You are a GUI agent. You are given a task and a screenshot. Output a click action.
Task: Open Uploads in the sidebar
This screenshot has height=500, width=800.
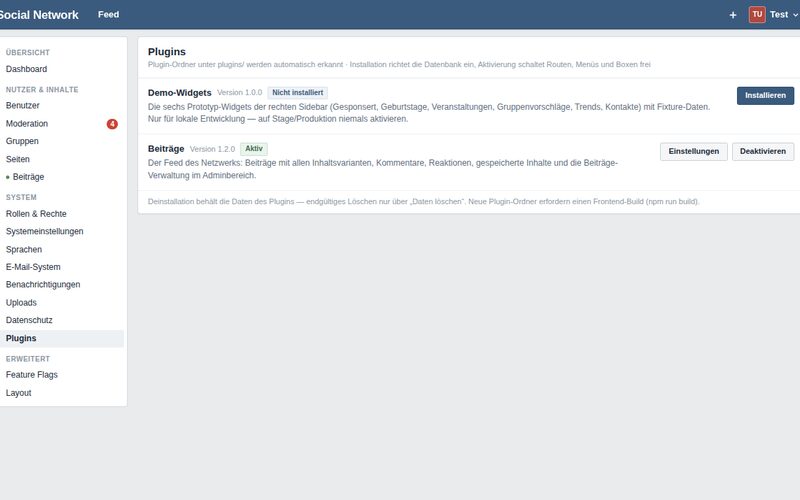point(21,303)
